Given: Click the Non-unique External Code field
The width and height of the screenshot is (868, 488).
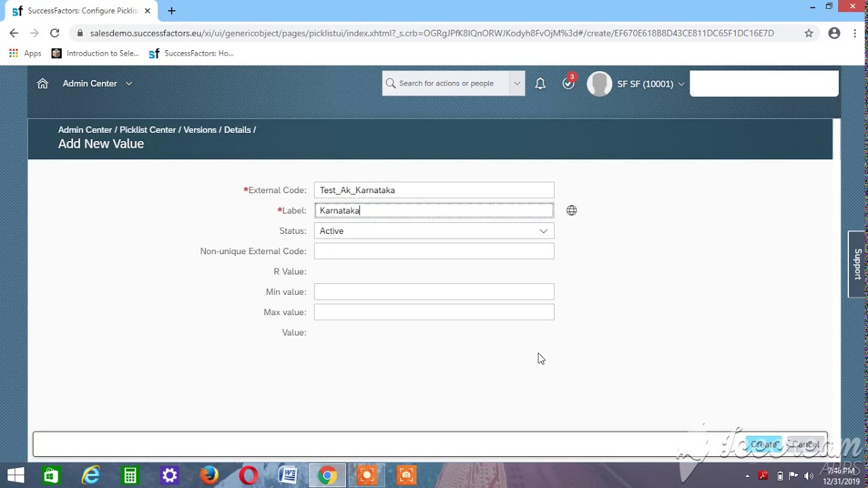Looking at the screenshot, I should tap(434, 251).
